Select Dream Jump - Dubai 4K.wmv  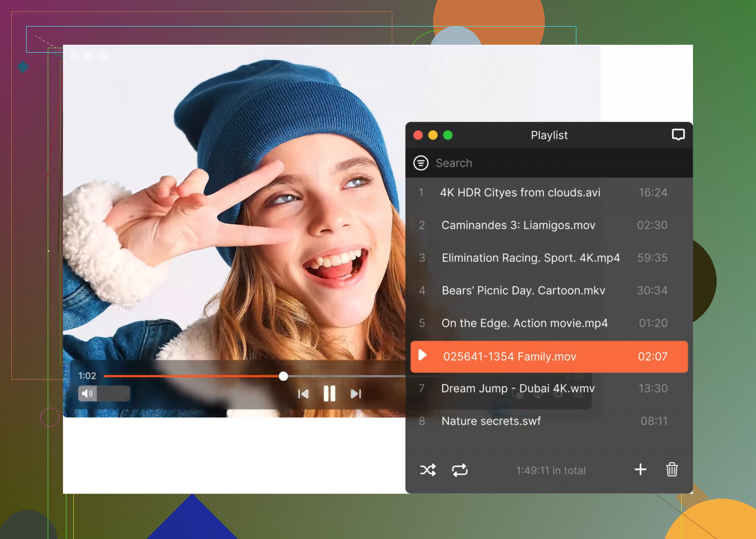(x=549, y=389)
